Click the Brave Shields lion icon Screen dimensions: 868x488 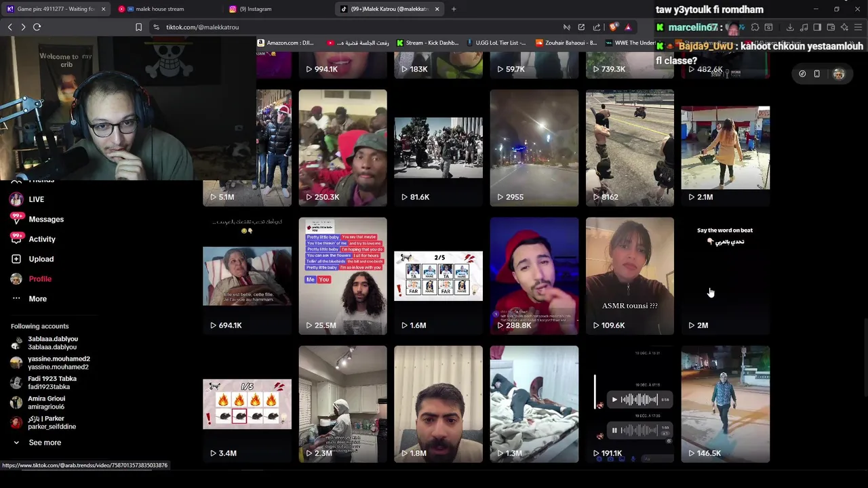pos(613,27)
